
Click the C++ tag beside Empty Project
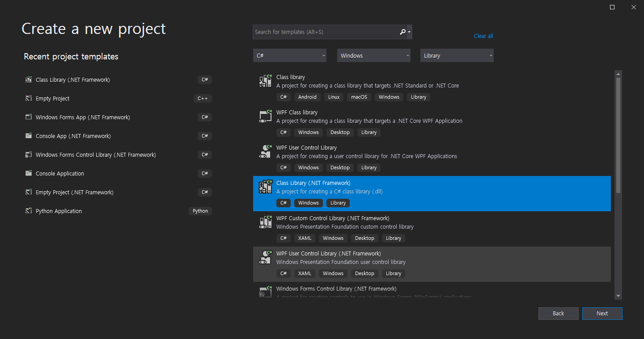click(x=203, y=99)
